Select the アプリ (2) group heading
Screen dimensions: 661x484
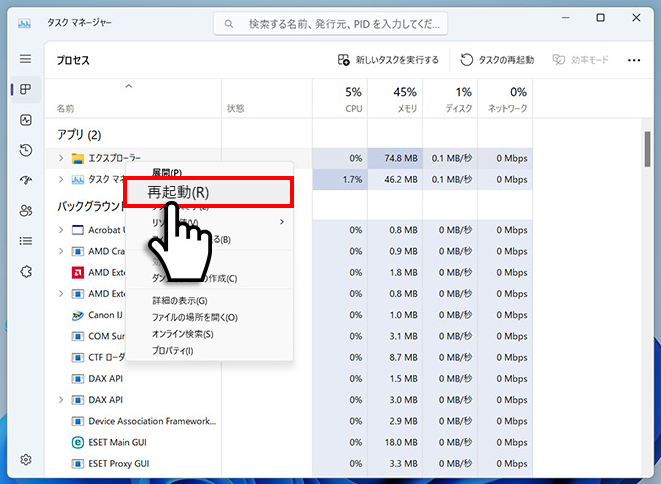(79, 135)
